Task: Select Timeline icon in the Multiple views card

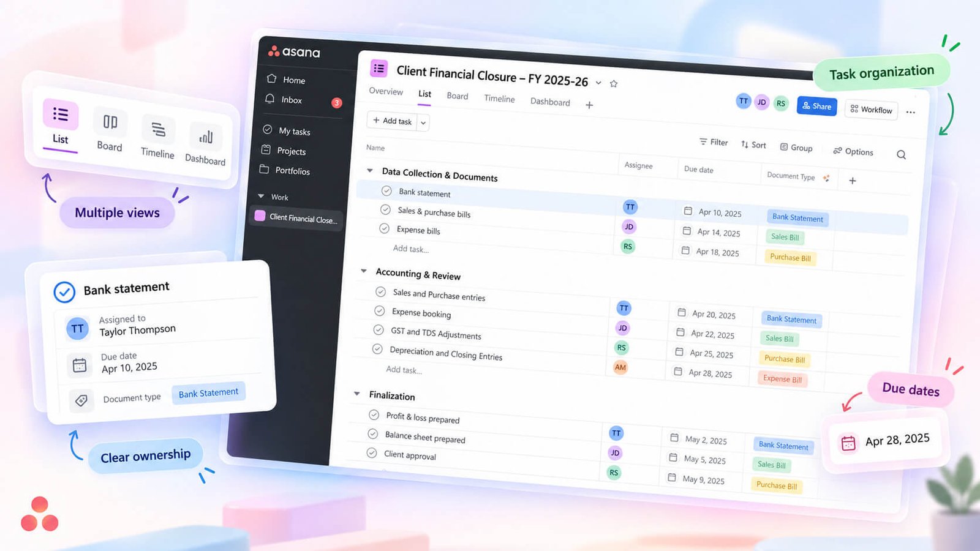Action: point(159,129)
